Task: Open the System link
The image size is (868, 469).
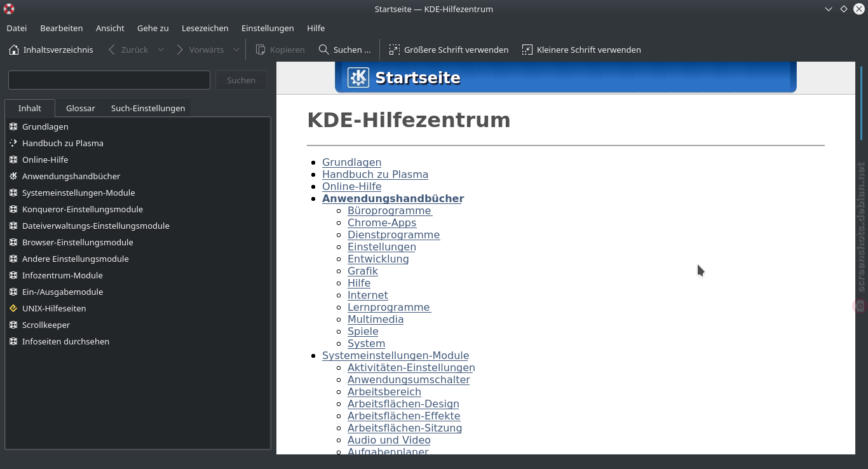Action: point(366,343)
